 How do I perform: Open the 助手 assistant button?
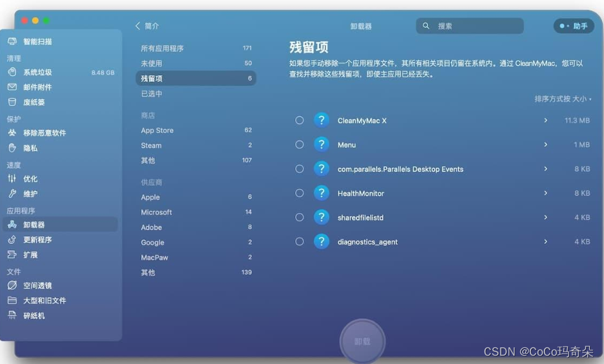pyautogui.click(x=574, y=26)
